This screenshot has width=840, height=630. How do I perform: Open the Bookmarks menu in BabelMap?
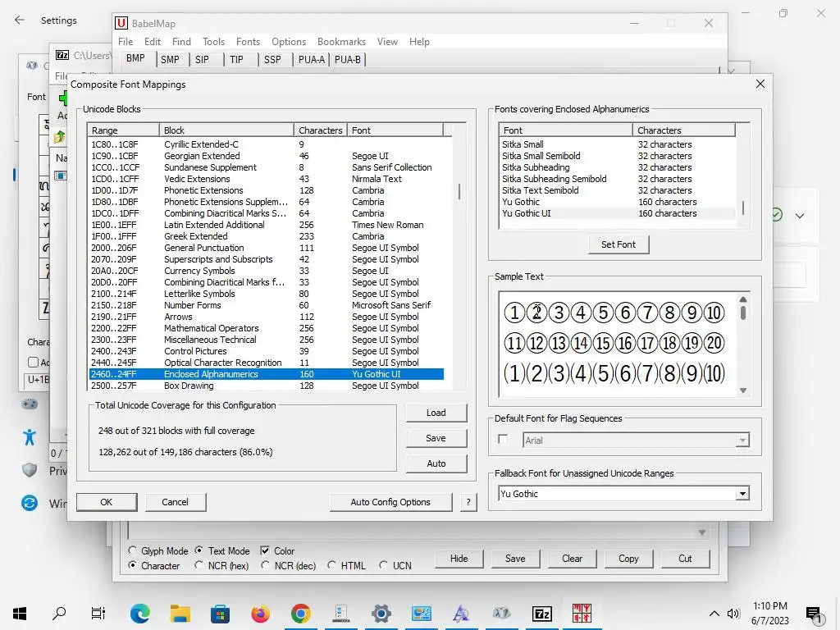[x=341, y=41]
